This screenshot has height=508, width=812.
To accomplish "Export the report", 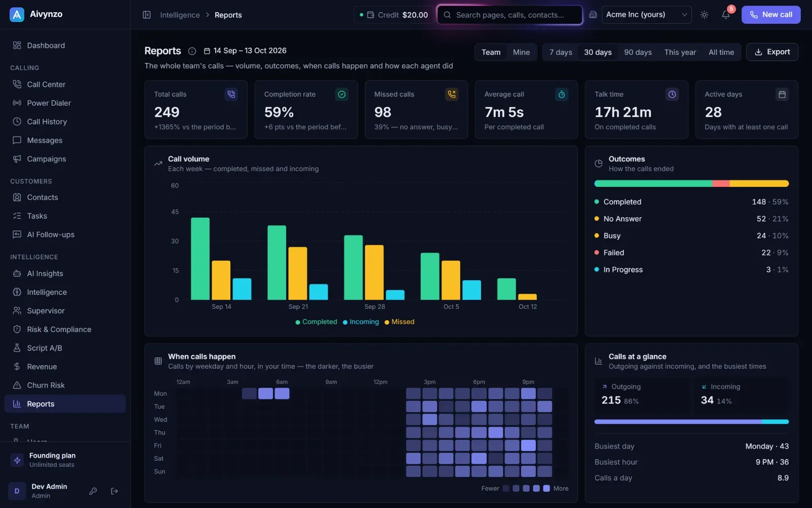I will coord(772,52).
